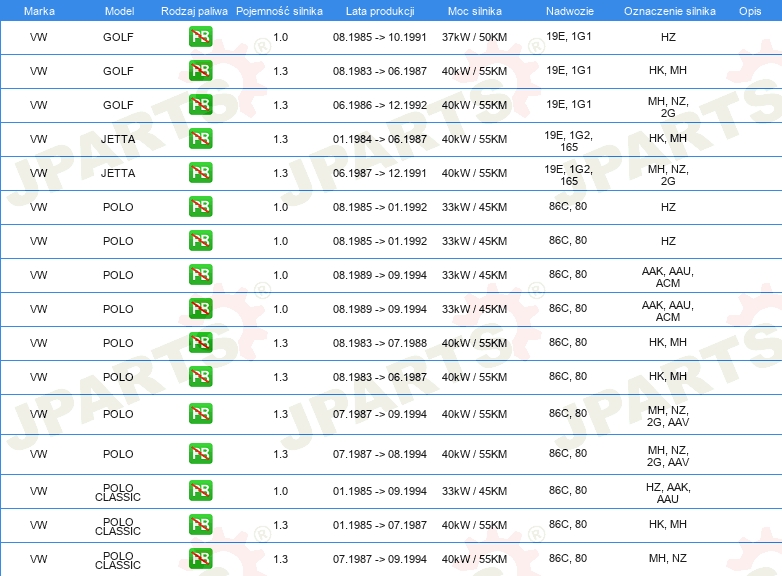
Task: Select the date range 01.1985 -> 09.1994
Action: (380, 491)
